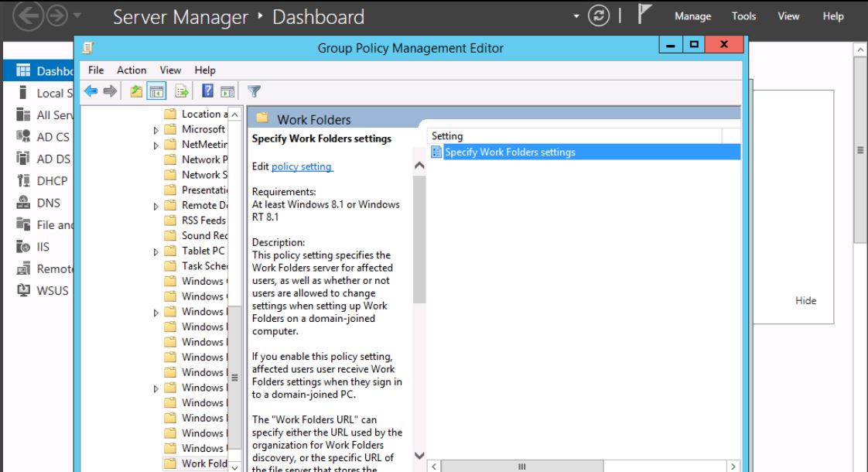Expand the Tablet PC tree node
The image size is (868, 472).
(x=156, y=251)
